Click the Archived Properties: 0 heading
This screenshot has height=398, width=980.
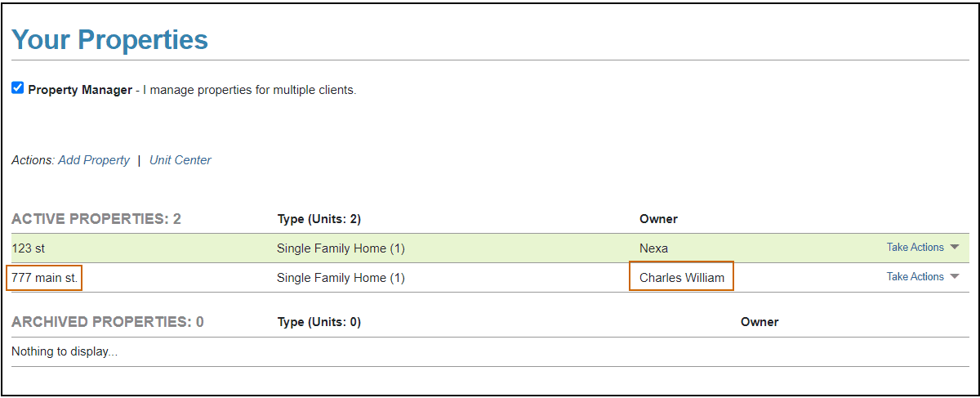(108, 322)
